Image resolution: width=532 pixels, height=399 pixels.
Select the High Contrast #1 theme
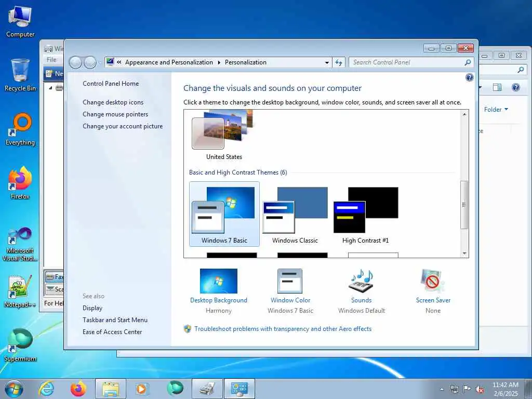(365, 214)
